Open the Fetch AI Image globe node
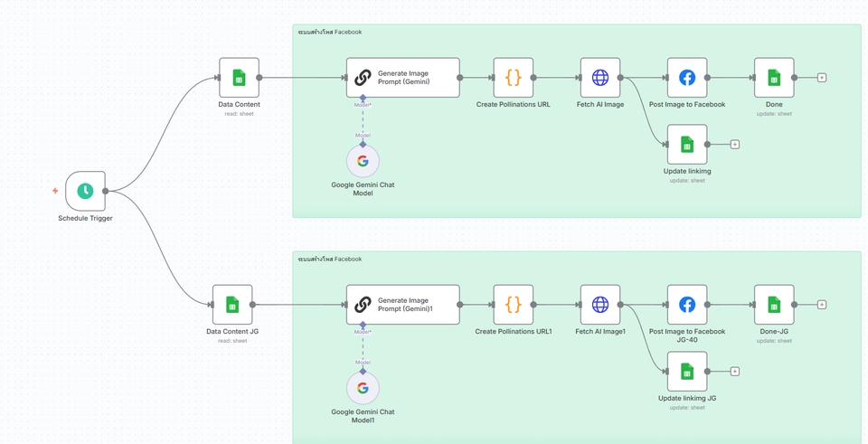 599,78
